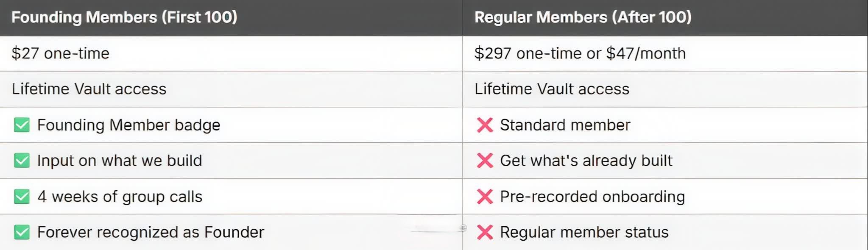Select the Regular Members (After 100) column header

click(x=583, y=17)
